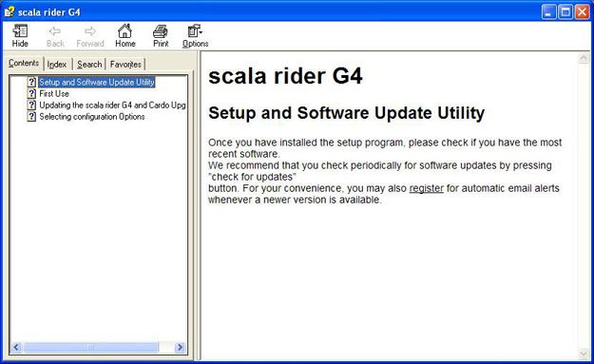Switch to the Favorites tab

pos(125,65)
